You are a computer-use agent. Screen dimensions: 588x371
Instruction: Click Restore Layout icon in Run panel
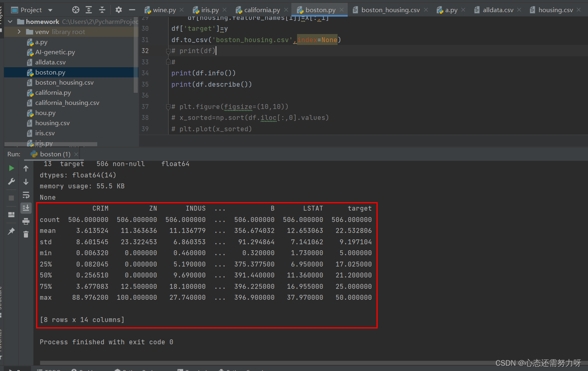click(11, 215)
